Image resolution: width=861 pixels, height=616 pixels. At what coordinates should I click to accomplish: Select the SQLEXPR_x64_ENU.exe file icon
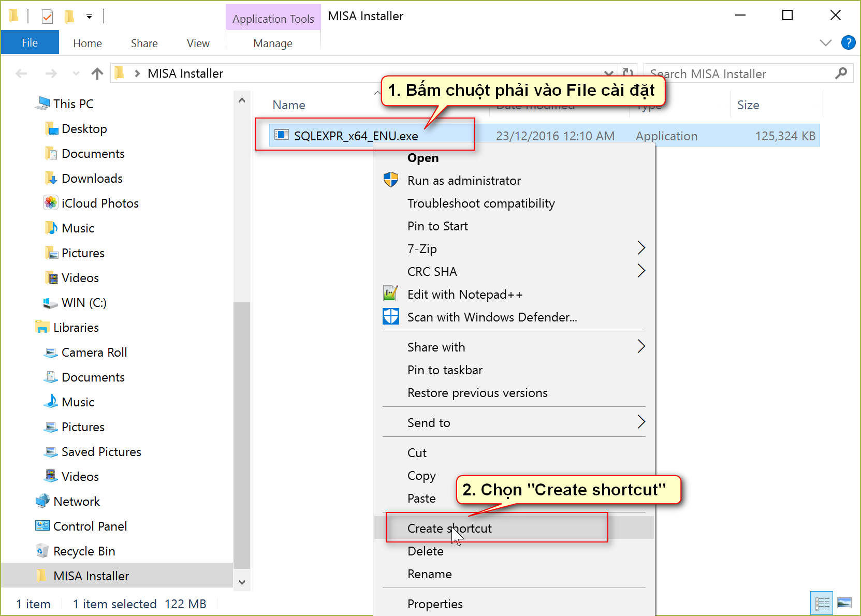click(x=282, y=135)
